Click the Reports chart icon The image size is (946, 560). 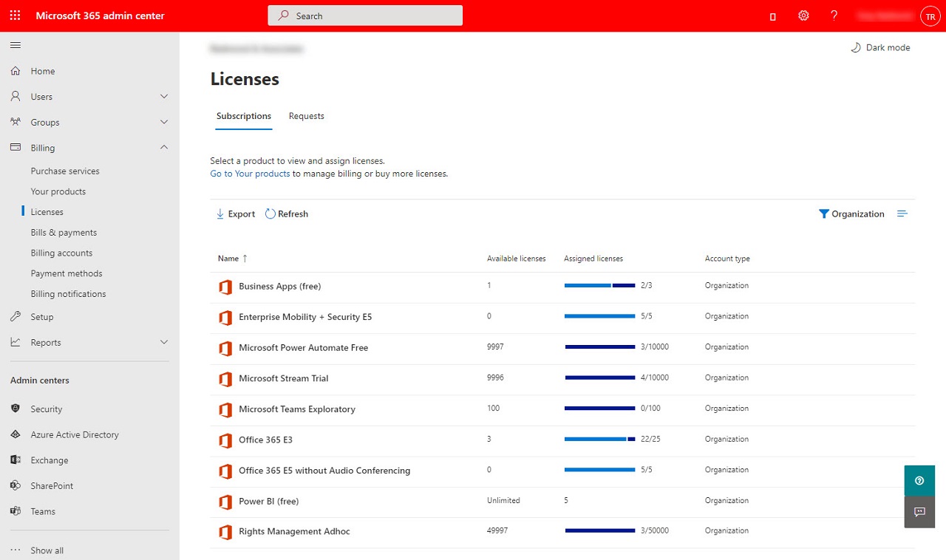coord(16,342)
